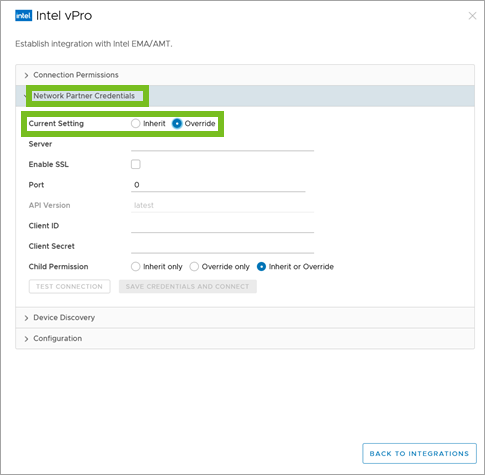Click the Enable SSL label
The image size is (485, 475).
click(x=49, y=164)
